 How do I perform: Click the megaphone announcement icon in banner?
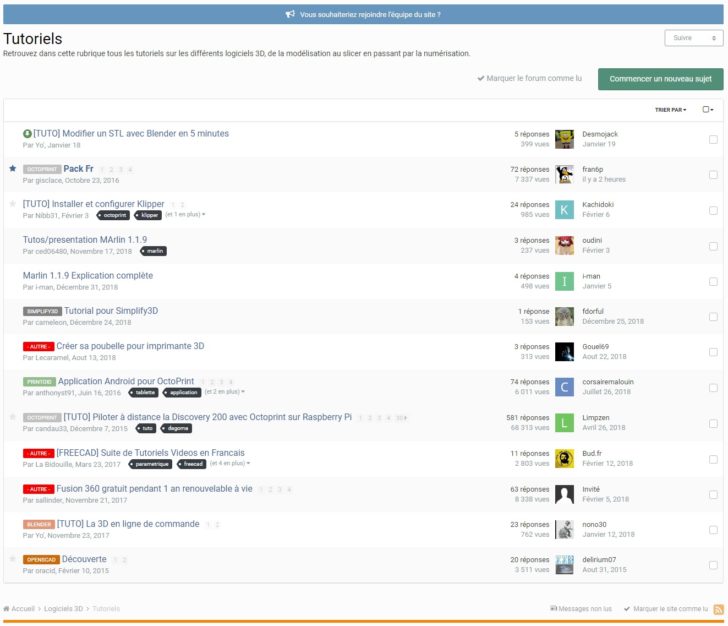[x=290, y=14]
